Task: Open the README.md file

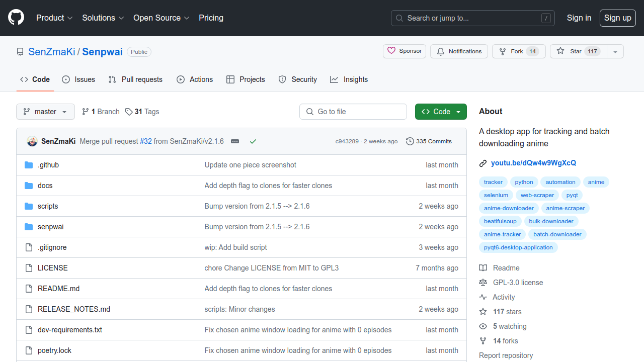Action: click(x=58, y=289)
